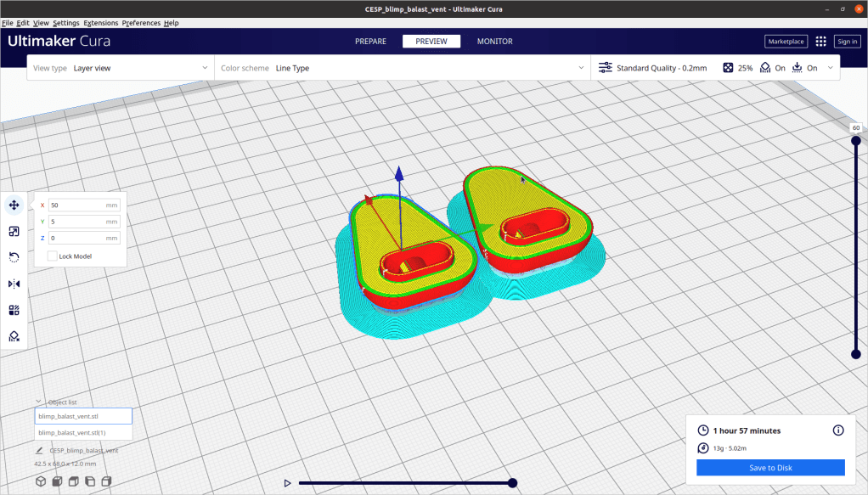This screenshot has height=495, width=868.
Task: Open Per Model Settings tool
Action: point(14,310)
